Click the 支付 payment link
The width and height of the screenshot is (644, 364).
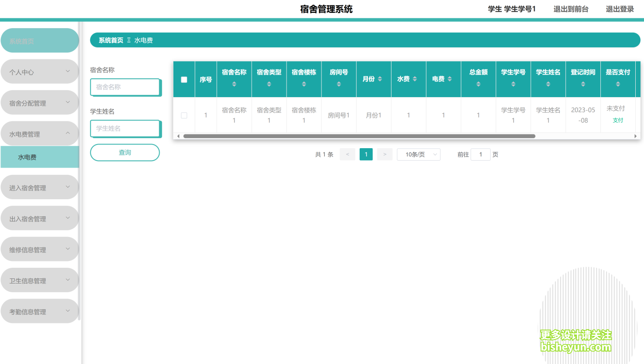pyautogui.click(x=618, y=120)
